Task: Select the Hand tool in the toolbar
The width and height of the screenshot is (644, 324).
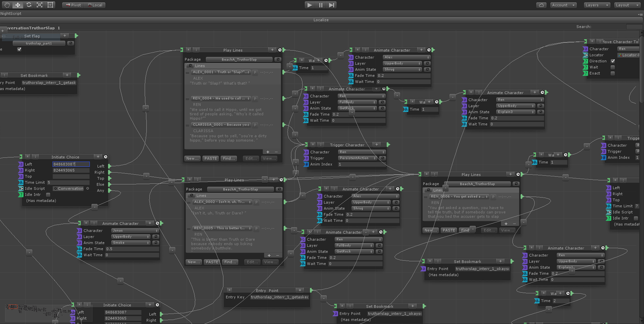Action: [x=7, y=5]
